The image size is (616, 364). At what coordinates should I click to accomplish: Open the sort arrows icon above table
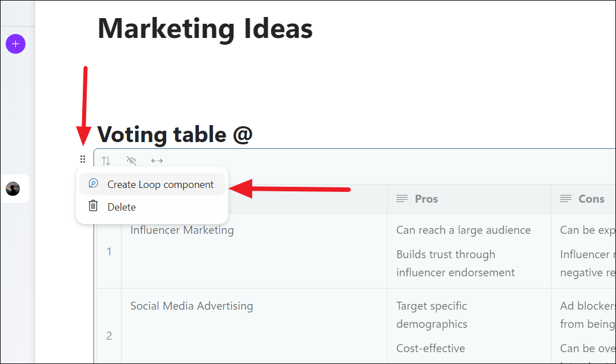[x=106, y=161]
